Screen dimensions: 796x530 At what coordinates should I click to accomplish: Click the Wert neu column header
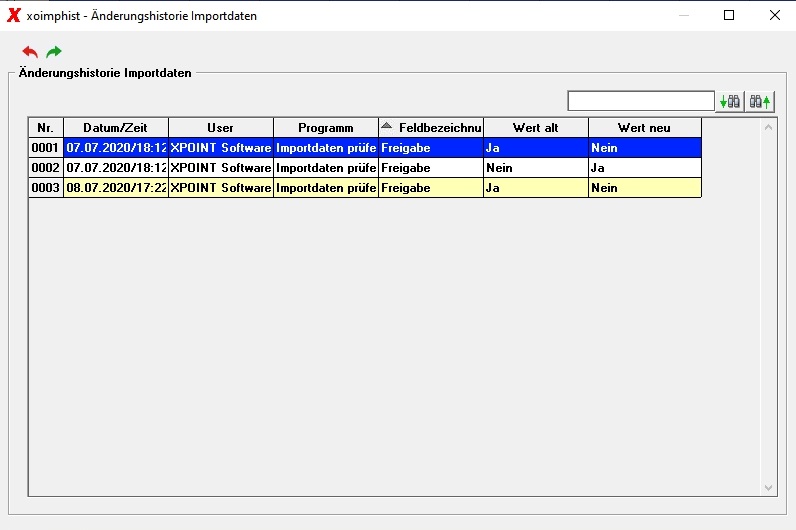(x=645, y=128)
